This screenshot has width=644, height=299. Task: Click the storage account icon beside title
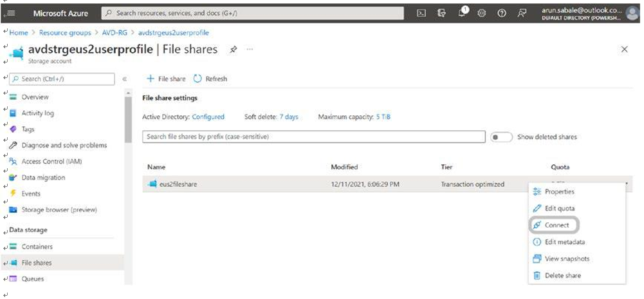(17, 53)
